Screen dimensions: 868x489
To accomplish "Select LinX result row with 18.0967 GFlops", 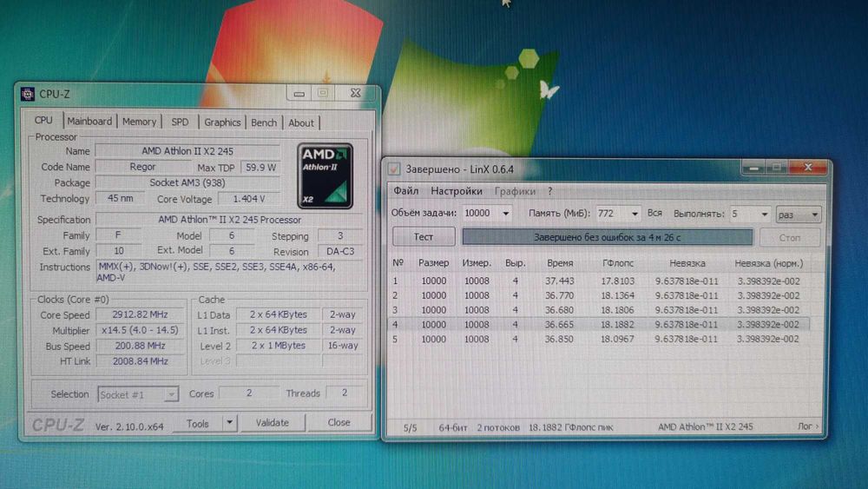I will 600,339.
